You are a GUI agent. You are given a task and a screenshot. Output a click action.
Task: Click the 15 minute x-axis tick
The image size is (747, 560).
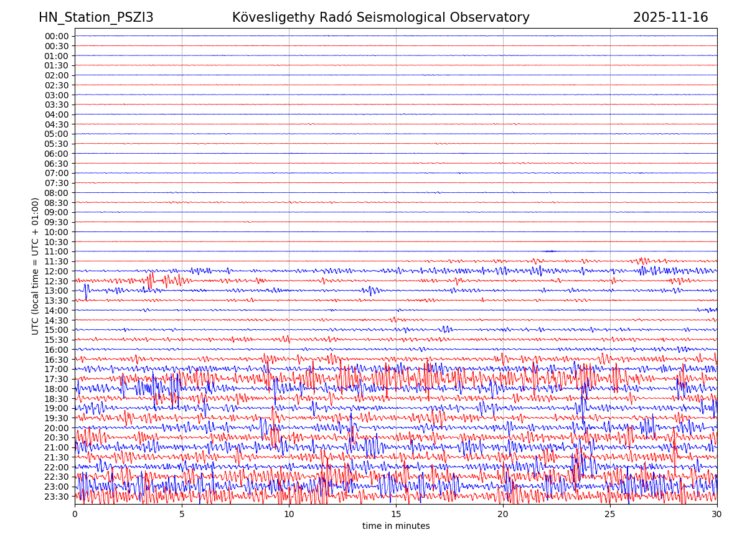[x=396, y=515]
